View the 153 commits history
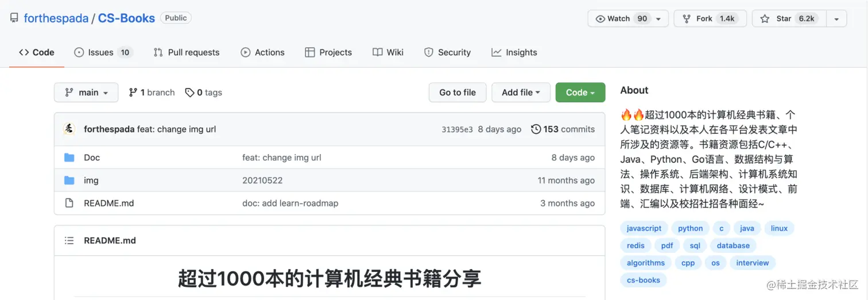Viewport: 868px width, 300px height. (x=563, y=129)
